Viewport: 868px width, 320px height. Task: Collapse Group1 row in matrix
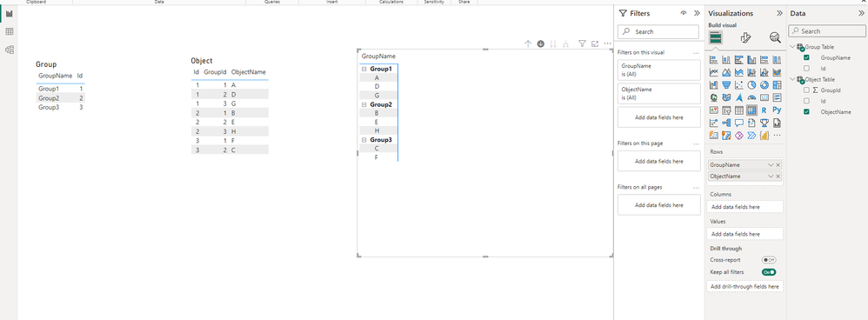tap(364, 70)
